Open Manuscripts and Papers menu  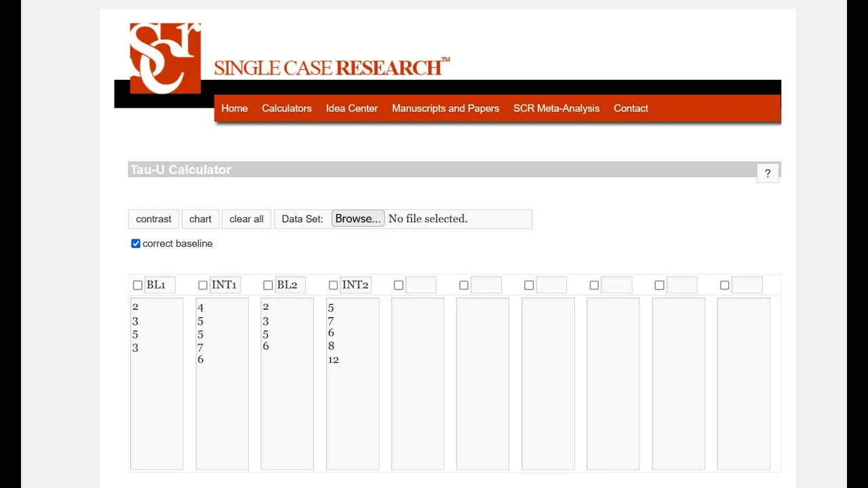click(446, 108)
